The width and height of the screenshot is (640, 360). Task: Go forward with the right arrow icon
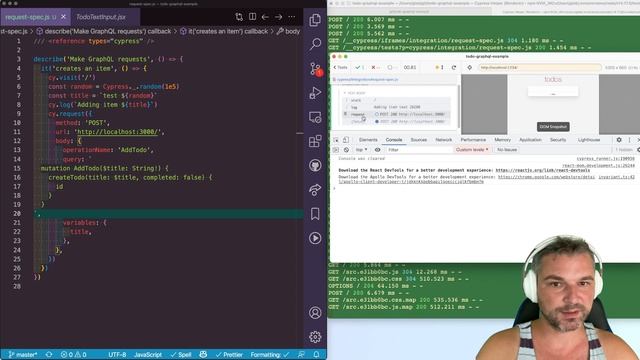[x=278, y=17]
